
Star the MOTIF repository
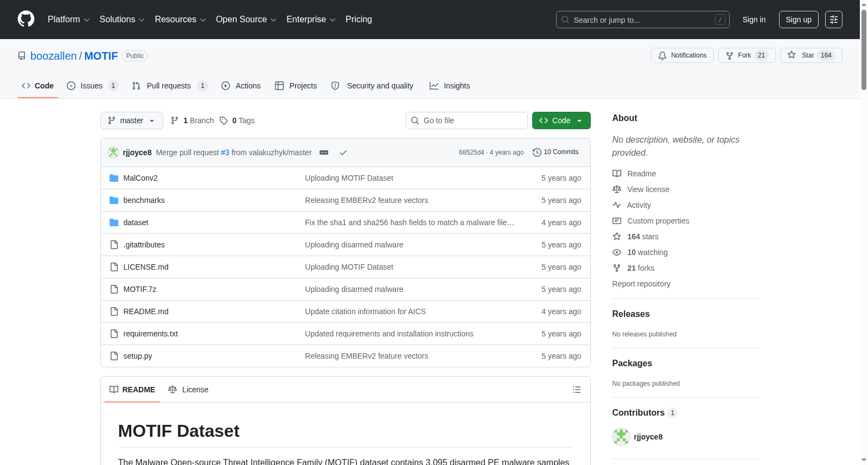pyautogui.click(x=811, y=55)
